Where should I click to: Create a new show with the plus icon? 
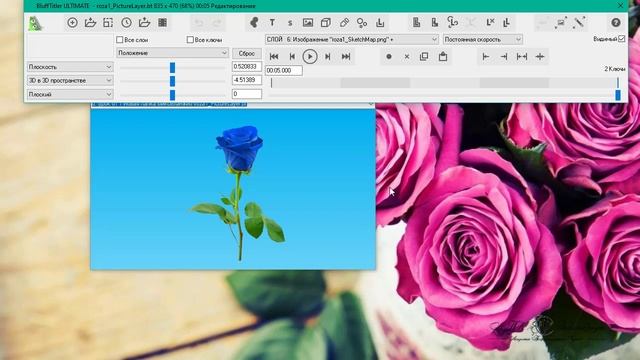click(72, 22)
